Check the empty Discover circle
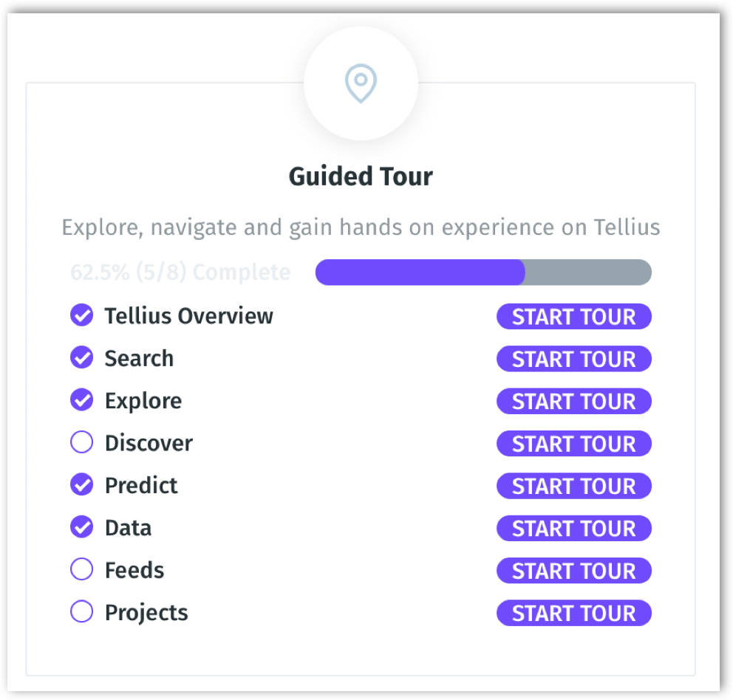 coord(81,443)
